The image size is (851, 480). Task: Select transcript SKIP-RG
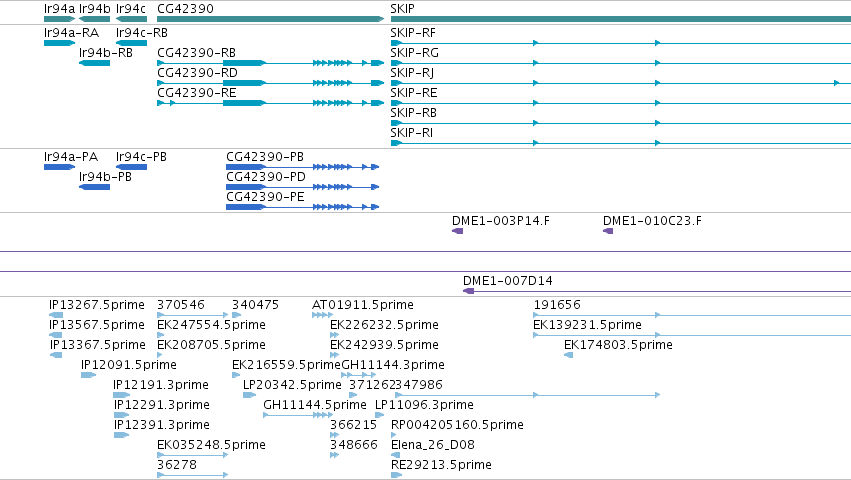coord(414,53)
